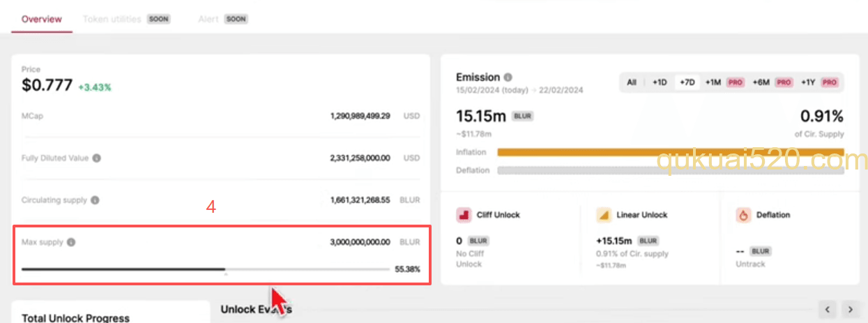This screenshot has height=323, width=868.
Task: Click the Fully Diluted Value info icon
Action: tap(97, 158)
